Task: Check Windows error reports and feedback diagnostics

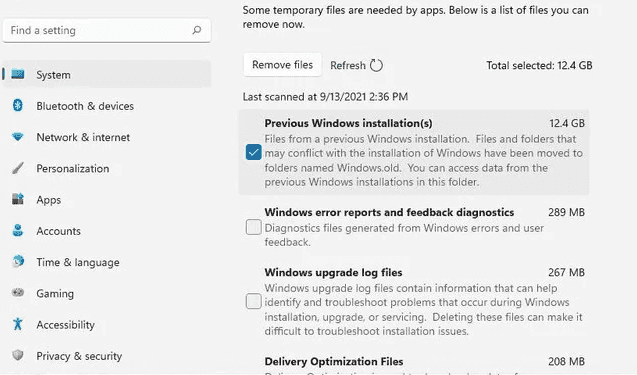Action: [x=254, y=227]
